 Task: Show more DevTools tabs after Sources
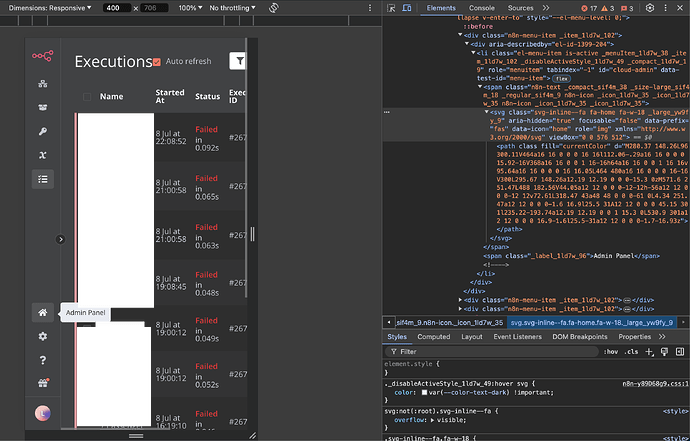click(546, 8)
